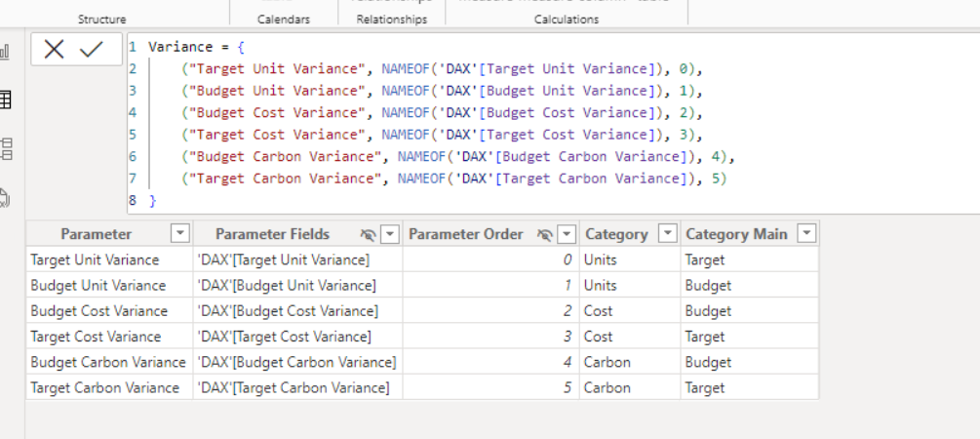Click the Calendars ribbon group label
Image resolution: width=980 pixels, height=439 pixels.
(x=284, y=20)
